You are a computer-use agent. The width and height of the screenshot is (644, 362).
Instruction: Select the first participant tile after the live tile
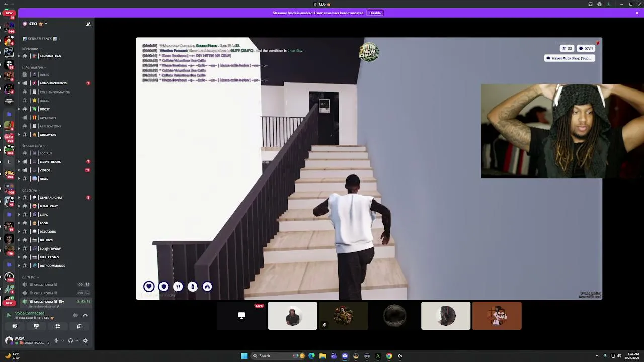tap(293, 316)
